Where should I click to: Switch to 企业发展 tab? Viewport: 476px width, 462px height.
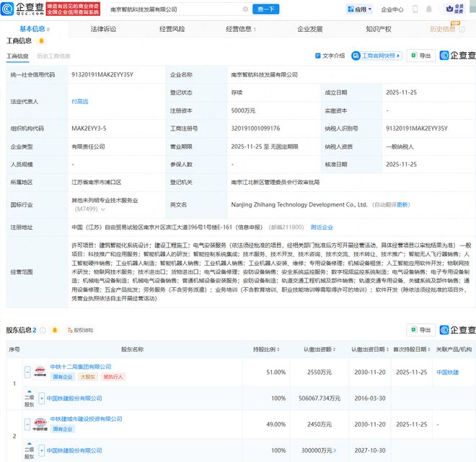tap(309, 29)
